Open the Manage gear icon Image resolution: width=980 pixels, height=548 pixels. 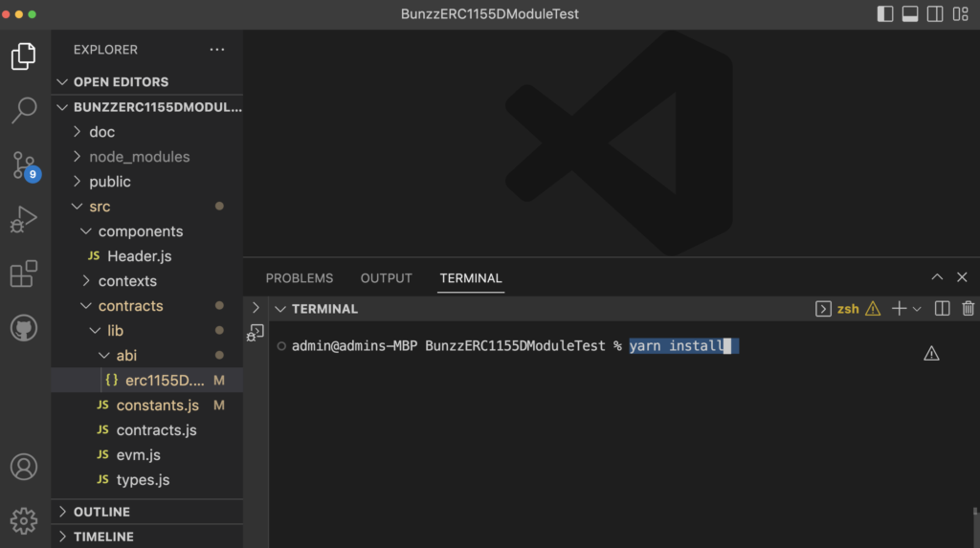[x=24, y=520]
